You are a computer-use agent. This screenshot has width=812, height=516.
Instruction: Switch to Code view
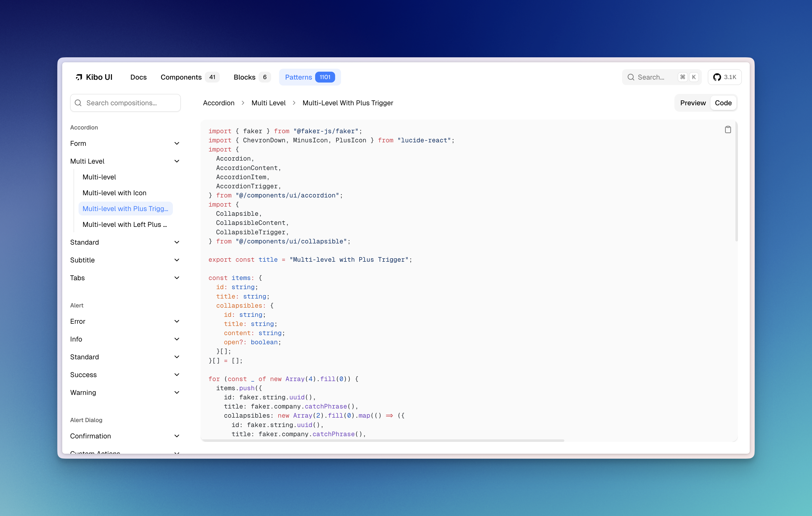(723, 103)
